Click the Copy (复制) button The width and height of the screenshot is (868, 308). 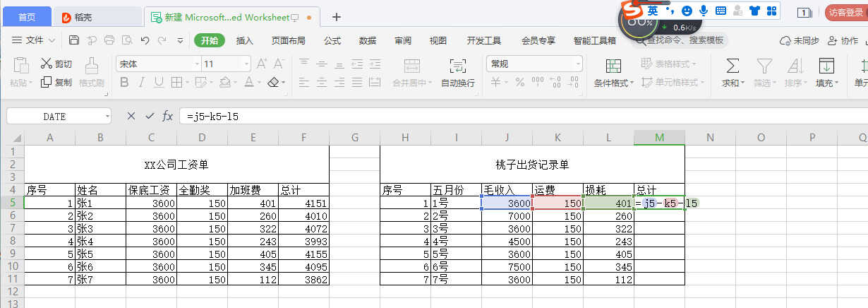coord(56,82)
